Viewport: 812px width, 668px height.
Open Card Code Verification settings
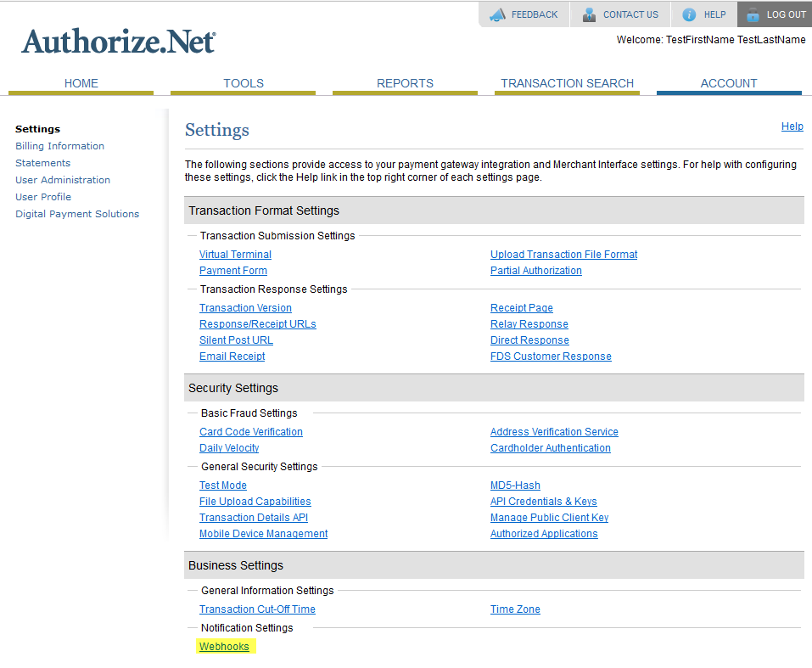point(250,431)
